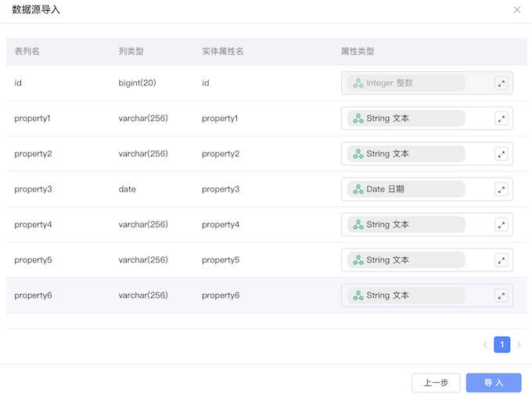Screen dimensions: 532x397
Task: Open the Integer 整数 type selector for id
Action: (406, 83)
